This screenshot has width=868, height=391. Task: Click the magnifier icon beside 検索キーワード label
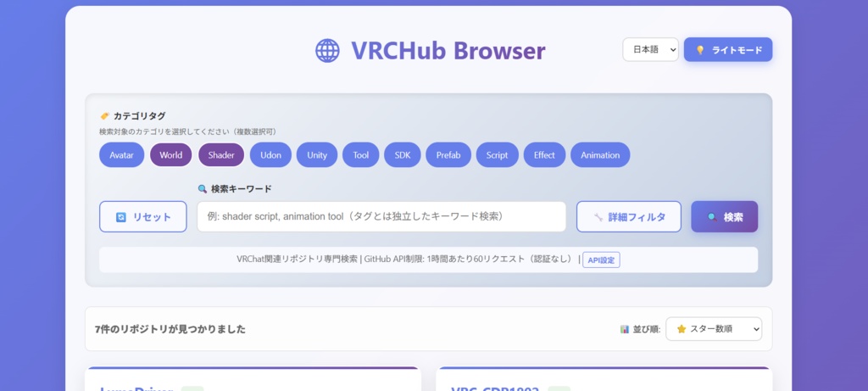(203, 189)
